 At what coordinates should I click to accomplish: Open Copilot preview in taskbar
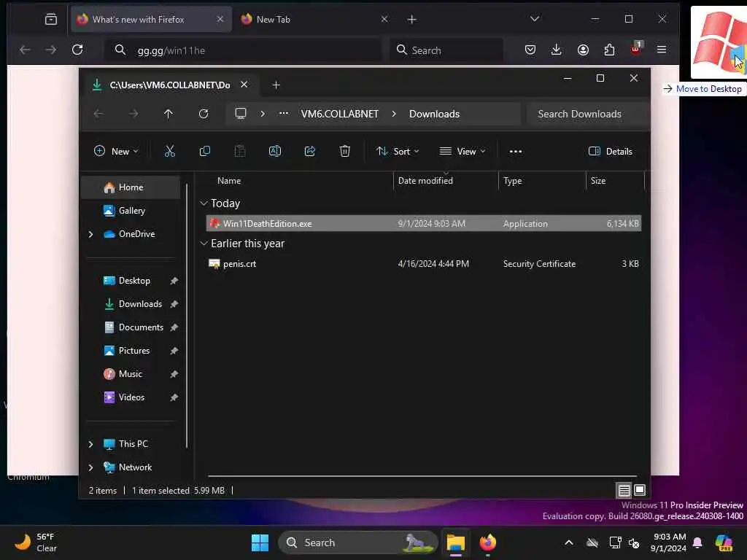point(724,542)
